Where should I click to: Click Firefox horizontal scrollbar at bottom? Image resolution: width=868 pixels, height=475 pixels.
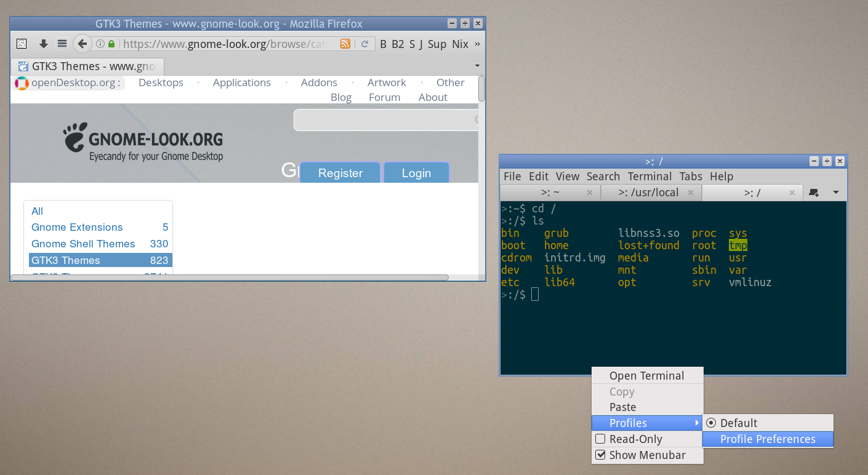coord(230,277)
